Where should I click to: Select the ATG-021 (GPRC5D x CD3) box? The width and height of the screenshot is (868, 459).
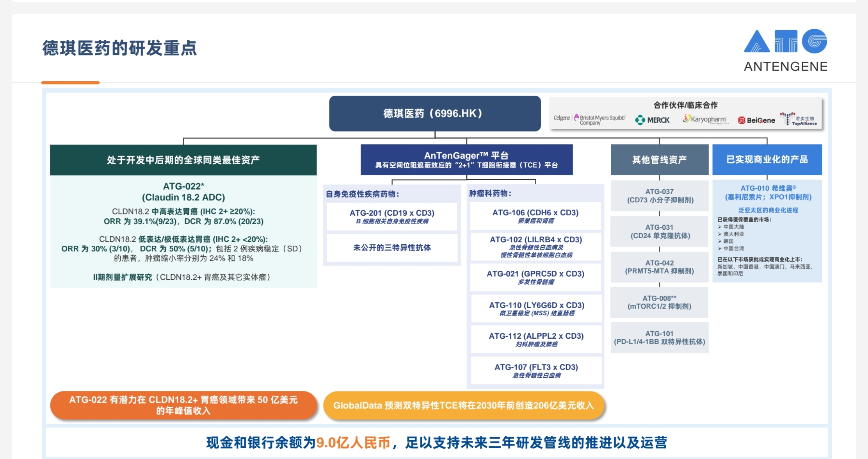535,277
